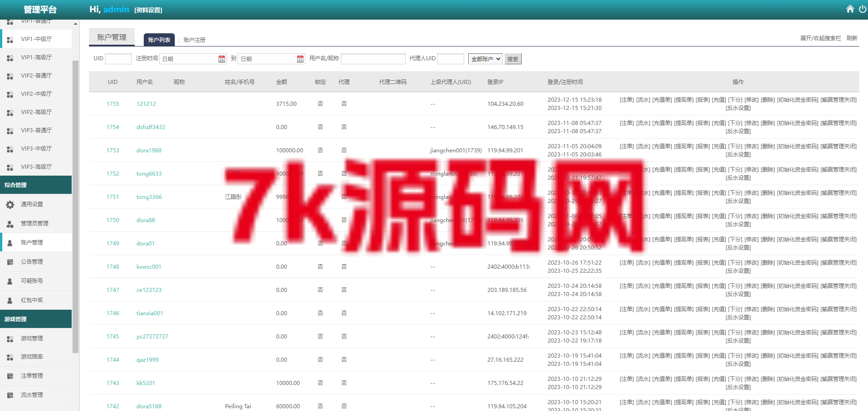Viewport: 868px width, 411px height.
Task: Click [删除] for user 121212 row
Action: (768, 100)
